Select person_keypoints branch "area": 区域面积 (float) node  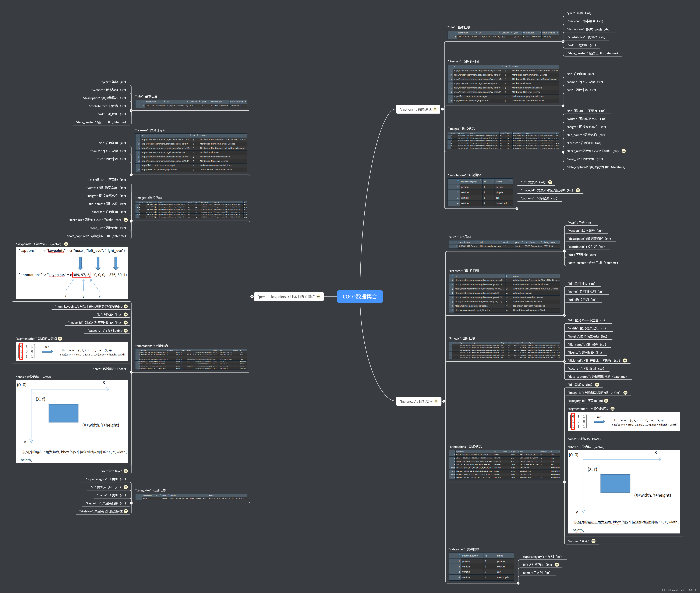pyautogui.click(x=110, y=369)
